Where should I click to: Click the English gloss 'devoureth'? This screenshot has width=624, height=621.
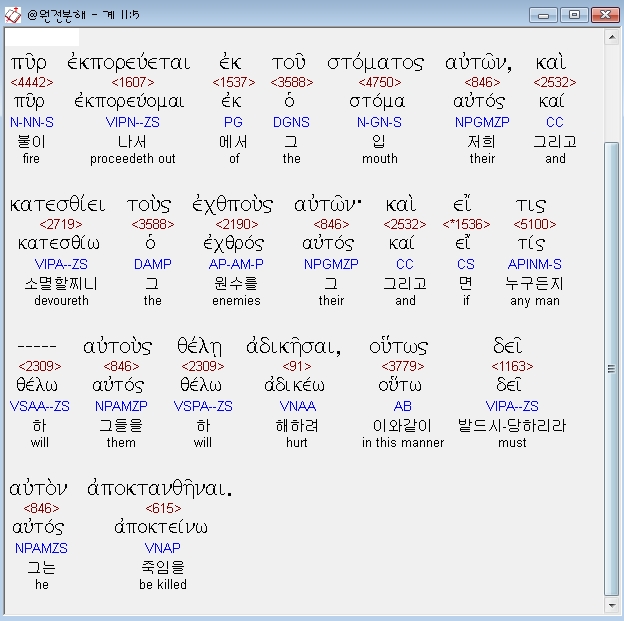tap(61, 301)
